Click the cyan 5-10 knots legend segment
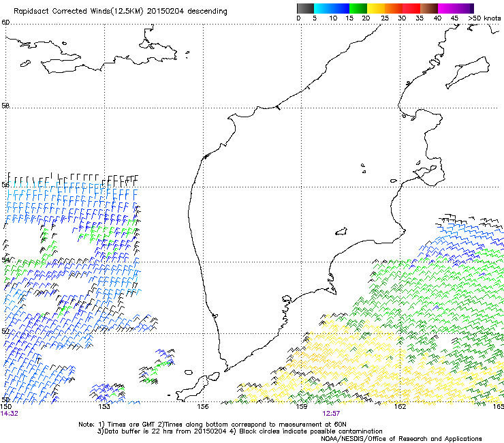Viewport: 504px width, 443px height. [322, 8]
